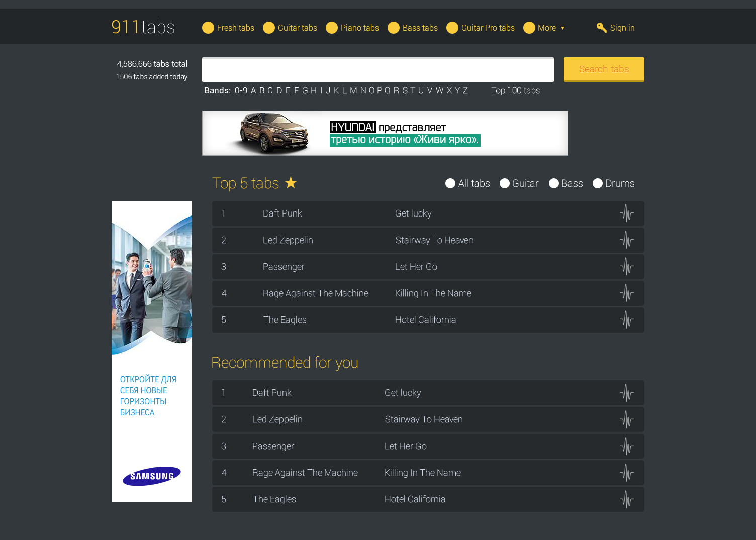Browse bands starting with letter M
This screenshot has width=756, height=540.
click(353, 91)
